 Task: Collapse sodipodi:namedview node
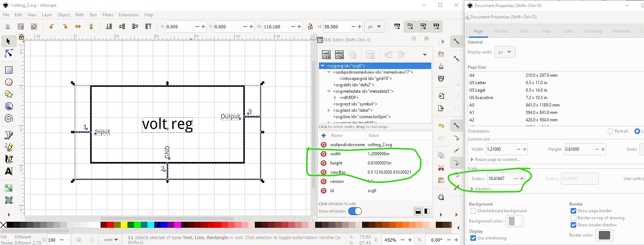coord(329,72)
